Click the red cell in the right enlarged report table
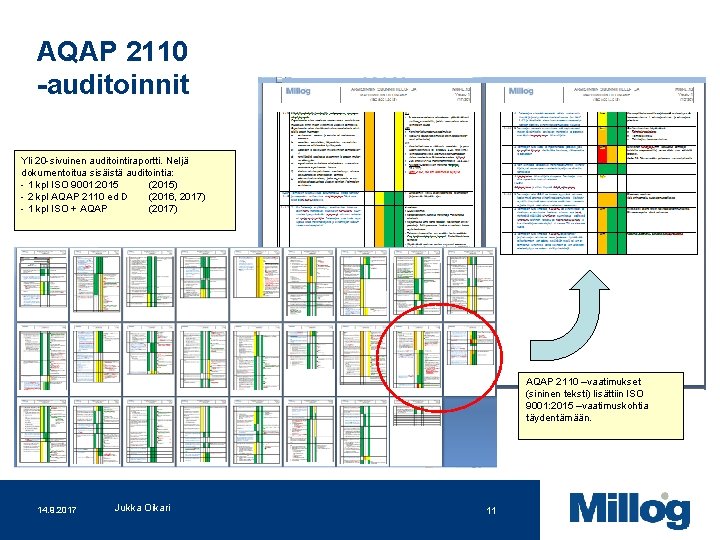 point(602,154)
